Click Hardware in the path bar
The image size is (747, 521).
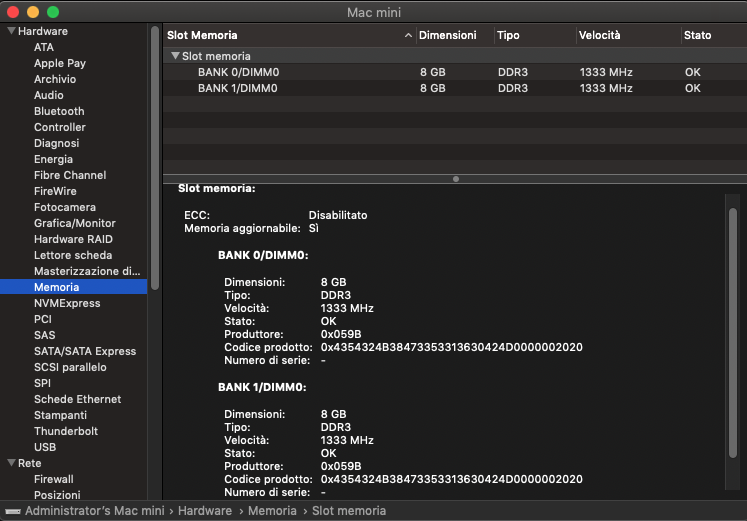[205, 511]
